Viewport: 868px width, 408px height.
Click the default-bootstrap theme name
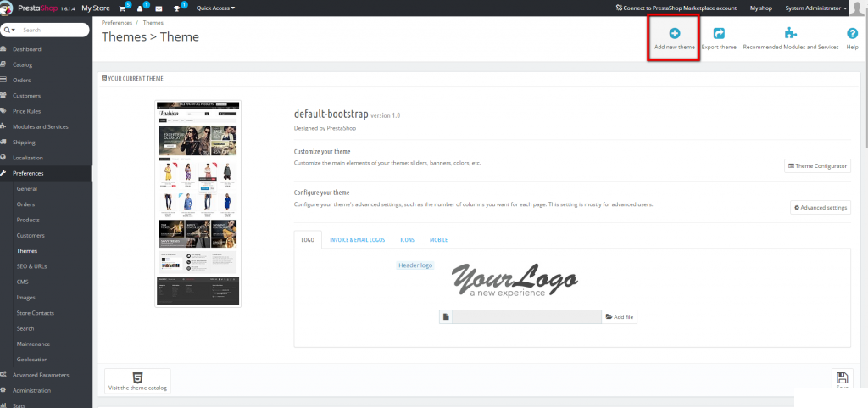tap(331, 115)
